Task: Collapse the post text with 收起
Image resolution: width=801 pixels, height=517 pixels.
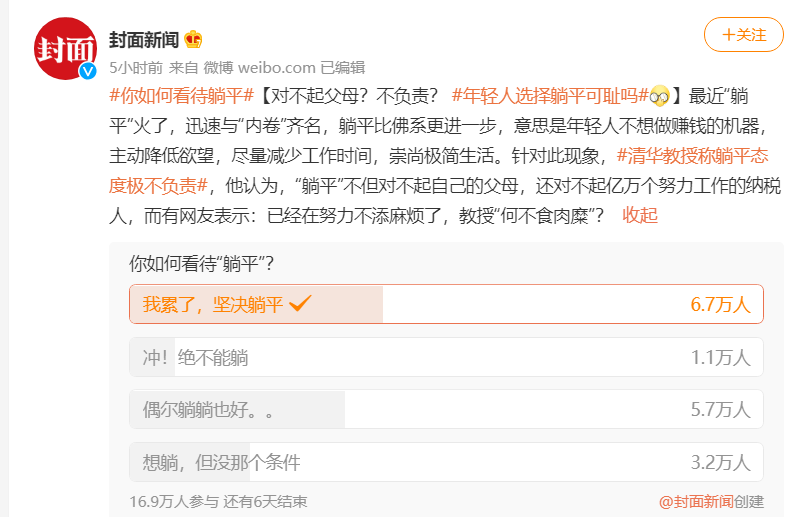Action: 640,216
